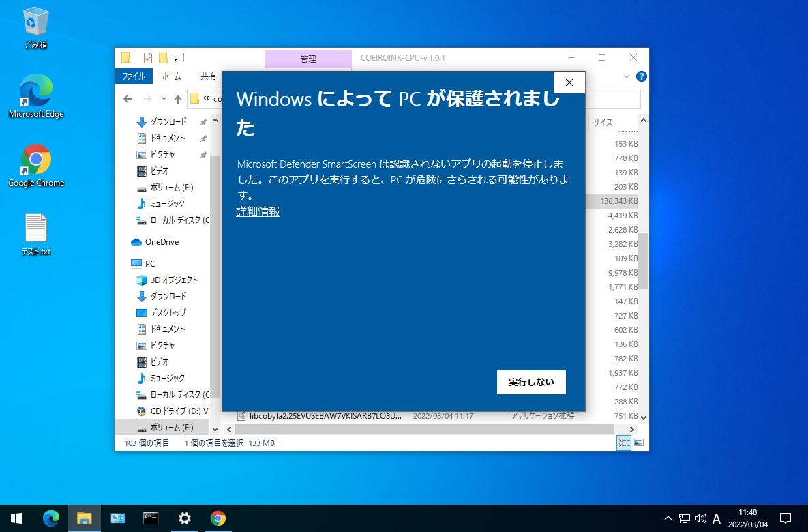
Task: Go up one folder level arrow
Action: [x=178, y=99]
